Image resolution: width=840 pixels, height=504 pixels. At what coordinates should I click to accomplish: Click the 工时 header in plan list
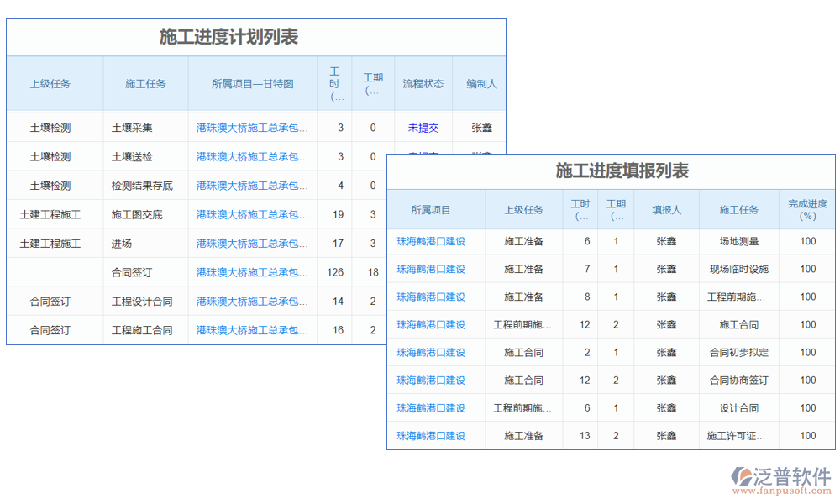click(x=334, y=84)
